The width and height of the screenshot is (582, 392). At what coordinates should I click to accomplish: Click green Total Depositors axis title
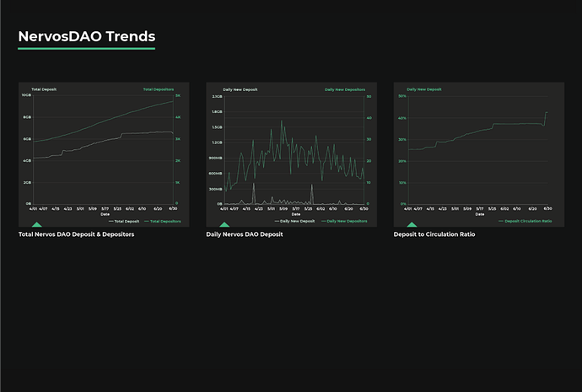(x=161, y=89)
